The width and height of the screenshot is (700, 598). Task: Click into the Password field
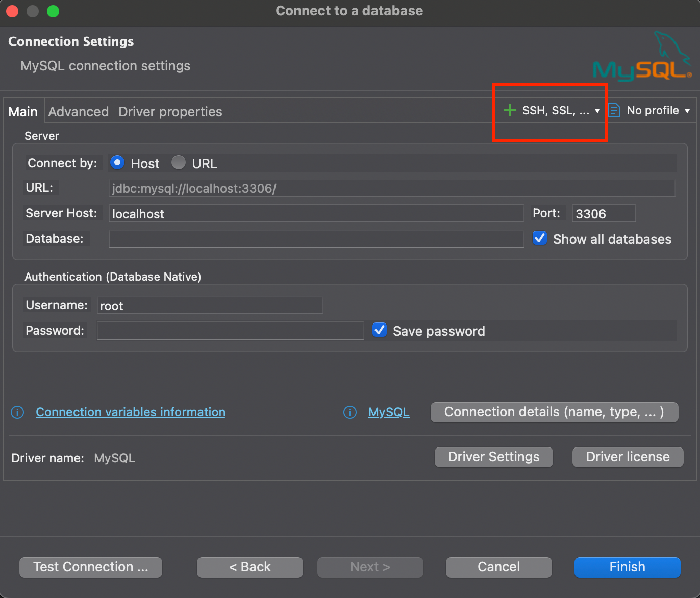[x=230, y=331]
